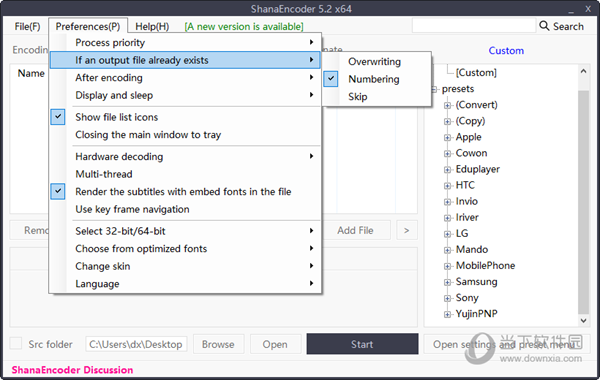Image resolution: width=600 pixels, height=380 pixels.
Task: Open Choose from optimized fonts submenu
Action: (186, 249)
